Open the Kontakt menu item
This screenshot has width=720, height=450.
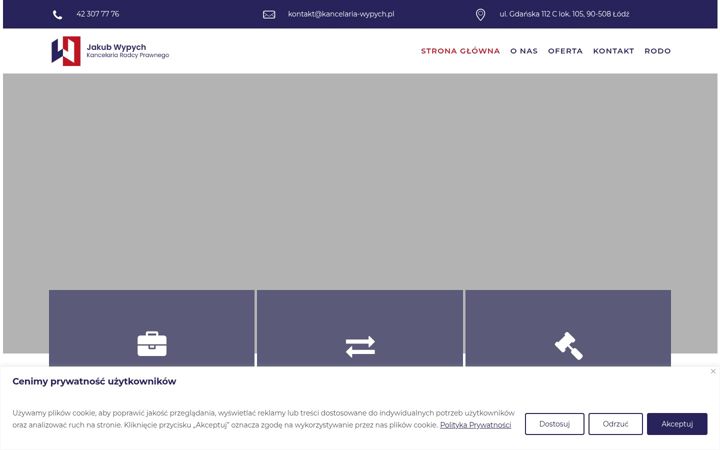pos(613,51)
